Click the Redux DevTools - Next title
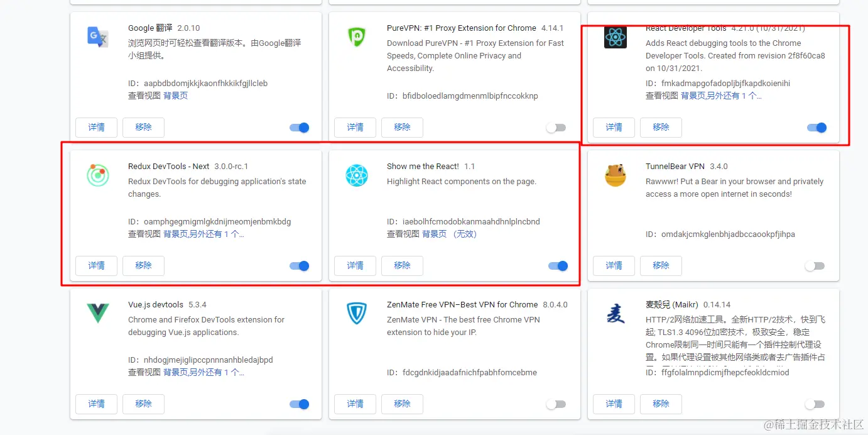Image resolution: width=868 pixels, height=435 pixels. pyautogui.click(x=169, y=166)
